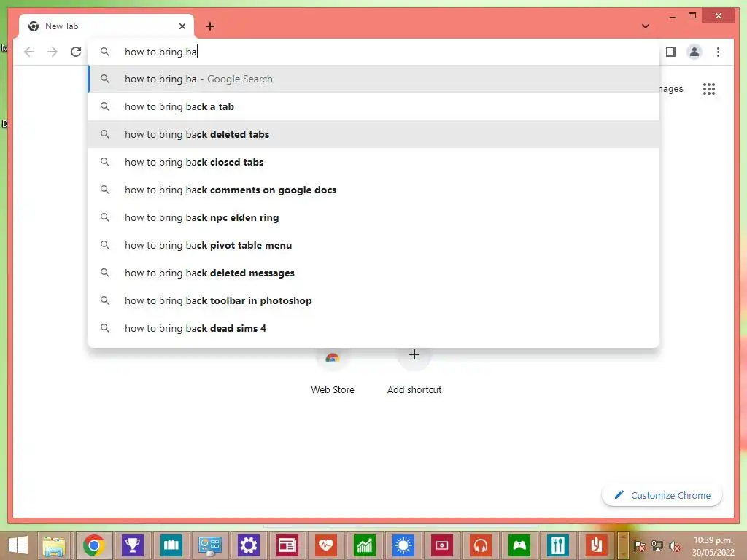Open the Google apps grid

[x=709, y=88]
